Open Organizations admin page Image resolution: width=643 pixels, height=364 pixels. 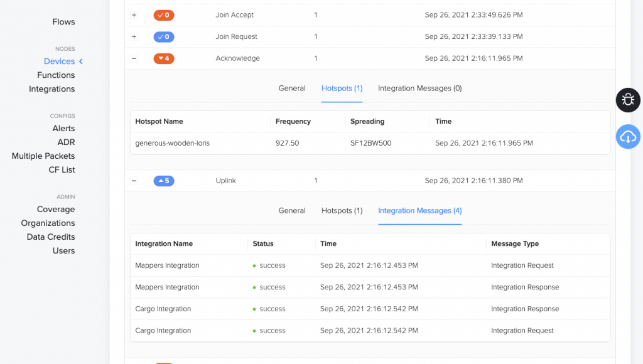pyautogui.click(x=48, y=223)
